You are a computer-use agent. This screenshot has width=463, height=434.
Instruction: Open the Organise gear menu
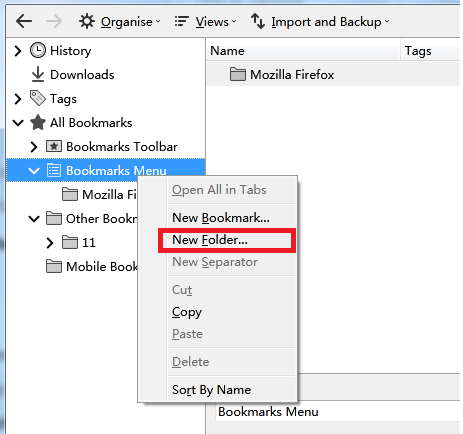120,22
